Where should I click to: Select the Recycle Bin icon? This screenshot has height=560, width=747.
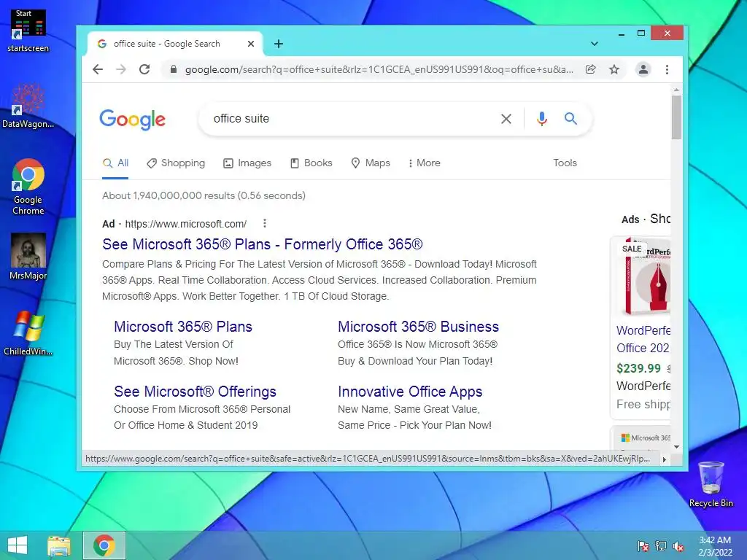(711, 484)
